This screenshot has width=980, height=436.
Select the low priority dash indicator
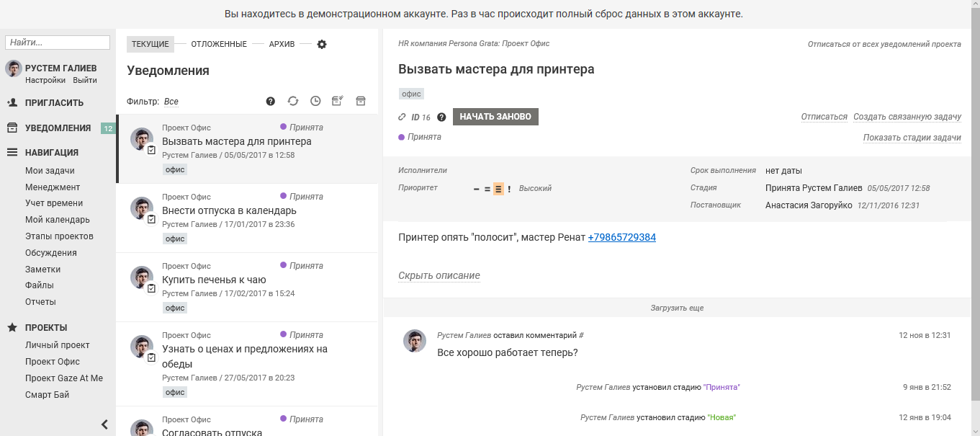pyautogui.click(x=476, y=188)
